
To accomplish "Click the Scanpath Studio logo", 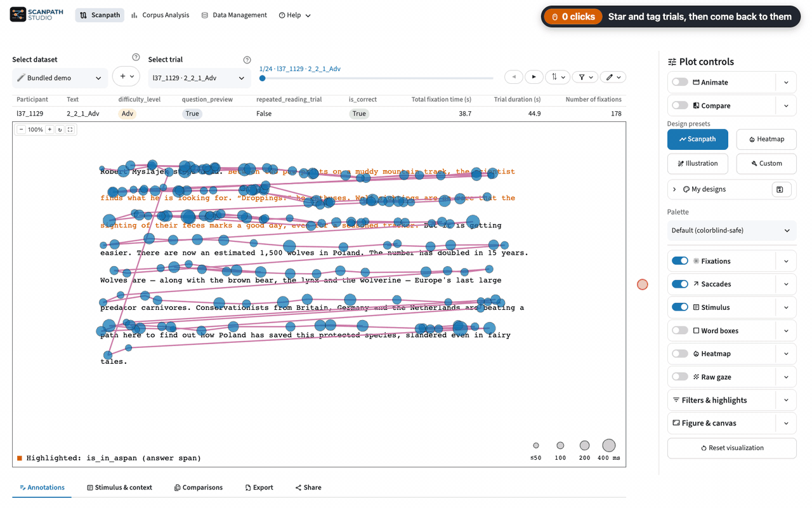I will pos(37,15).
